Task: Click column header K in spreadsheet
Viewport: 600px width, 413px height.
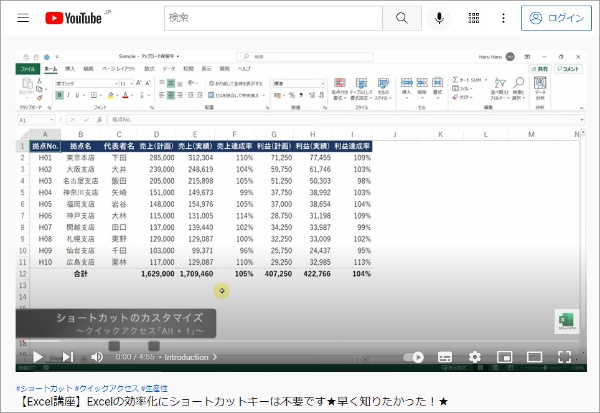Action: 440,134
